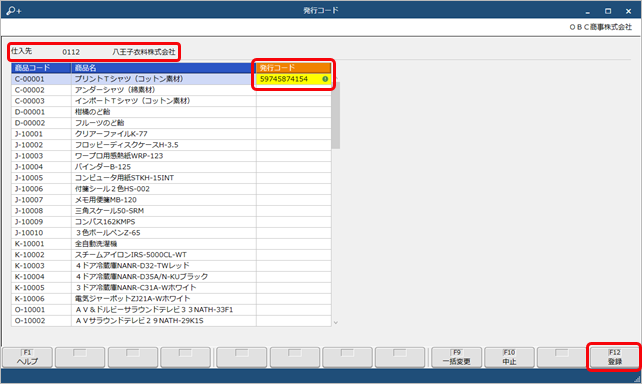The image size is (642, 384).
Task: Select the ３色ボールペンZ-65 row
Action: point(171,233)
